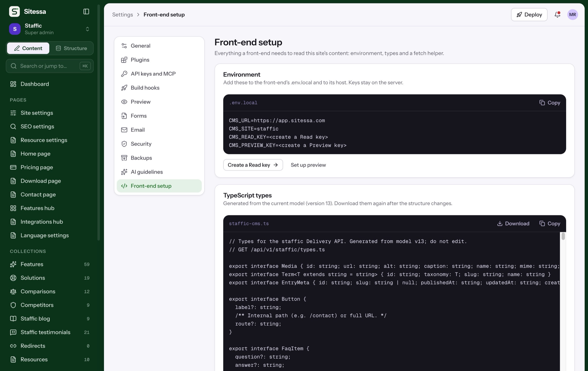Open the Security settings section
Viewport: 588px width, 371px height.
pos(159,144)
